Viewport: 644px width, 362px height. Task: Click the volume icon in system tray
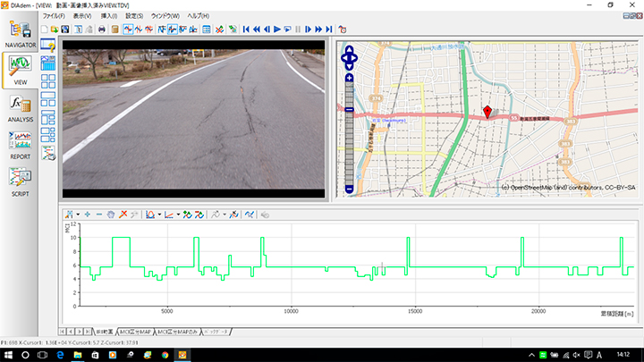point(576,355)
